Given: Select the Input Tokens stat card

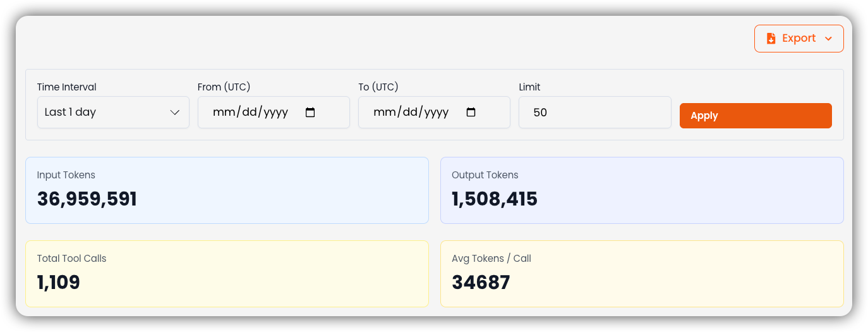Looking at the screenshot, I should [227, 190].
